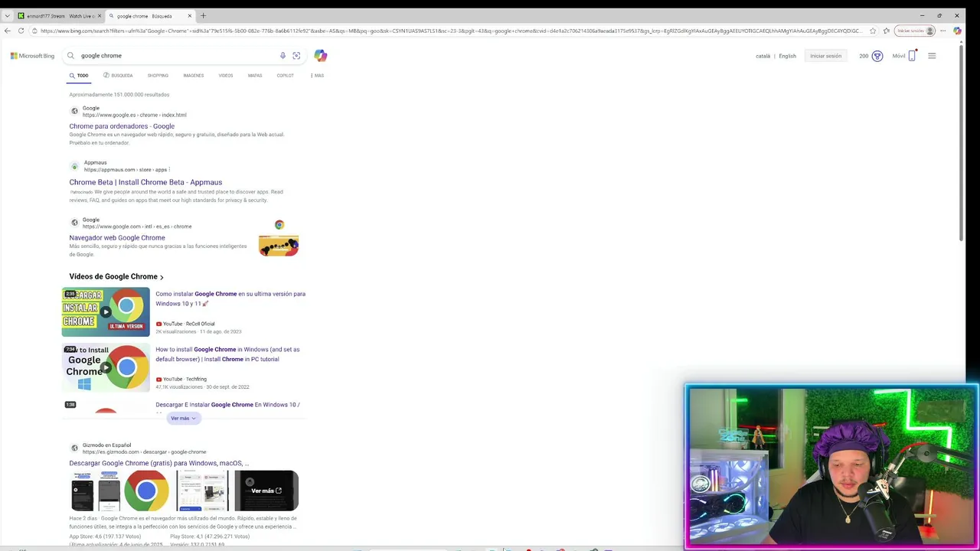Click the Móvil phone icon
This screenshot has width=980, height=551.
point(912,56)
